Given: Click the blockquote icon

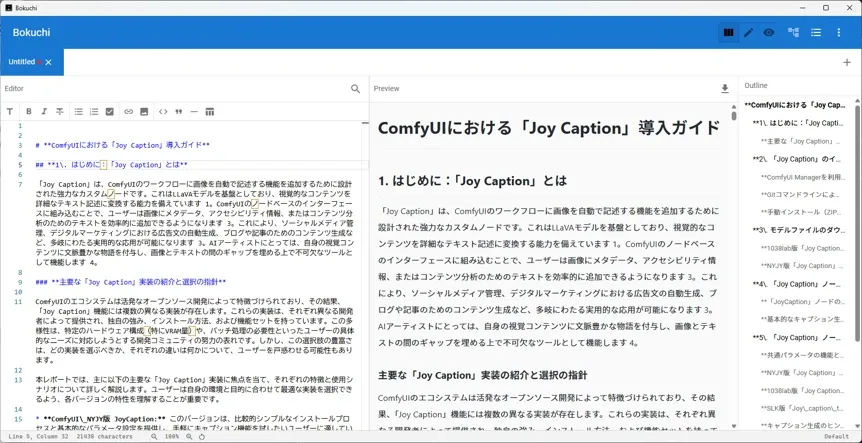Looking at the screenshot, I should [179, 111].
